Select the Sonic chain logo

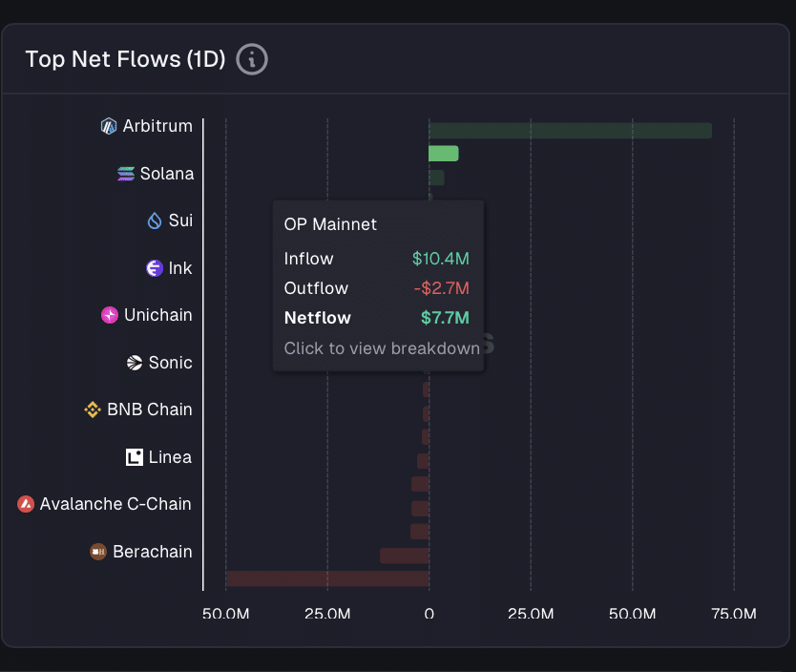point(135,363)
